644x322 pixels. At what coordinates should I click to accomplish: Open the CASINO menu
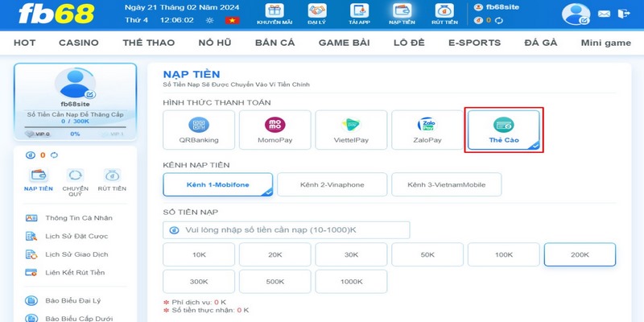[78, 43]
